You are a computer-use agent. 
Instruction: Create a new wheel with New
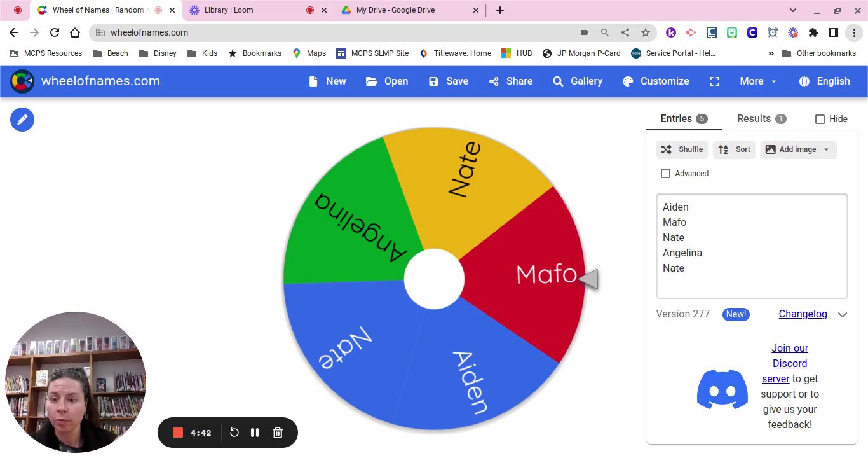(x=327, y=81)
